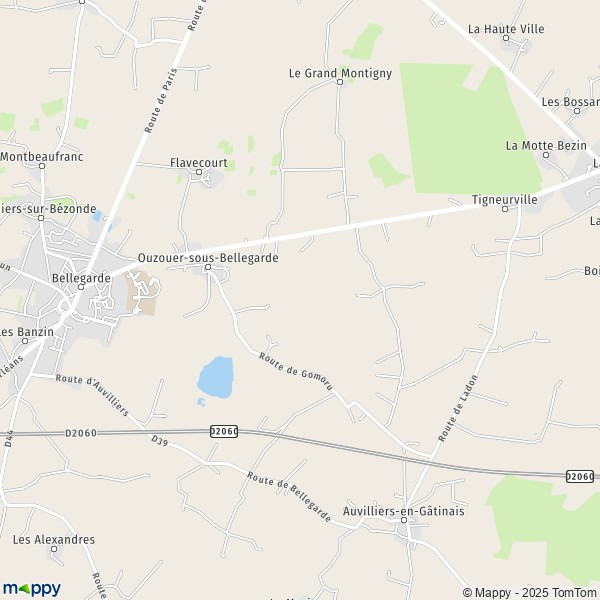Image resolution: width=600 pixels, height=600 pixels.
Task: Click the Mappy logo
Action: (32, 589)
